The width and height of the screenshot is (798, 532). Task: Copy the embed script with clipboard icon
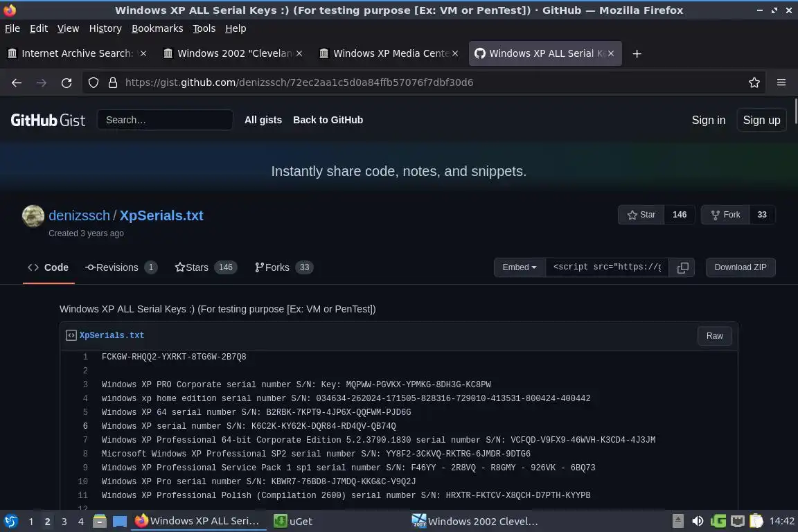tap(682, 267)
